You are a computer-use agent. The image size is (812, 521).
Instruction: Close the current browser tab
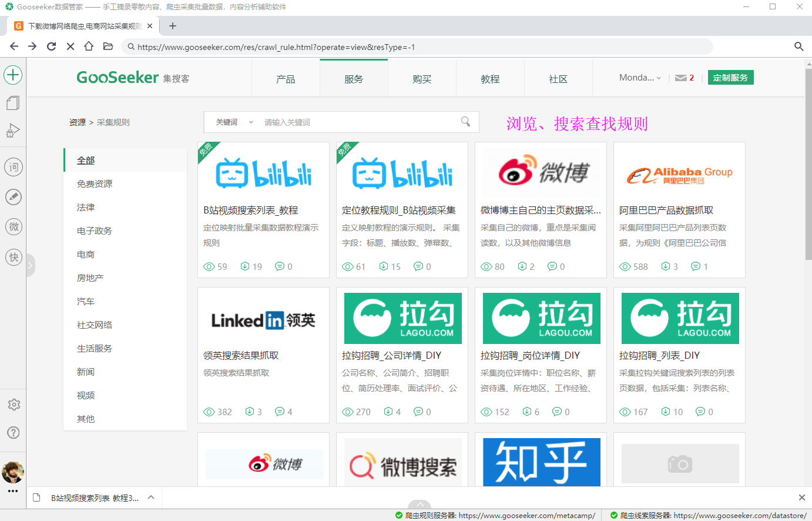(x=150, y=26)
